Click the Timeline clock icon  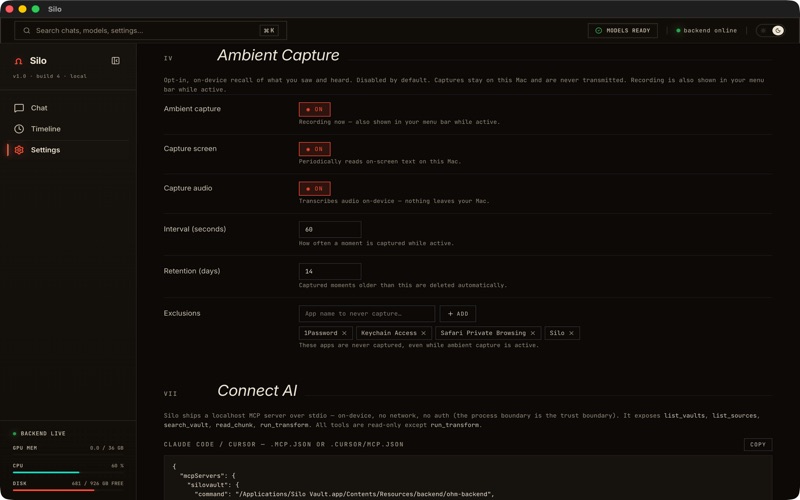pos(19,129)
